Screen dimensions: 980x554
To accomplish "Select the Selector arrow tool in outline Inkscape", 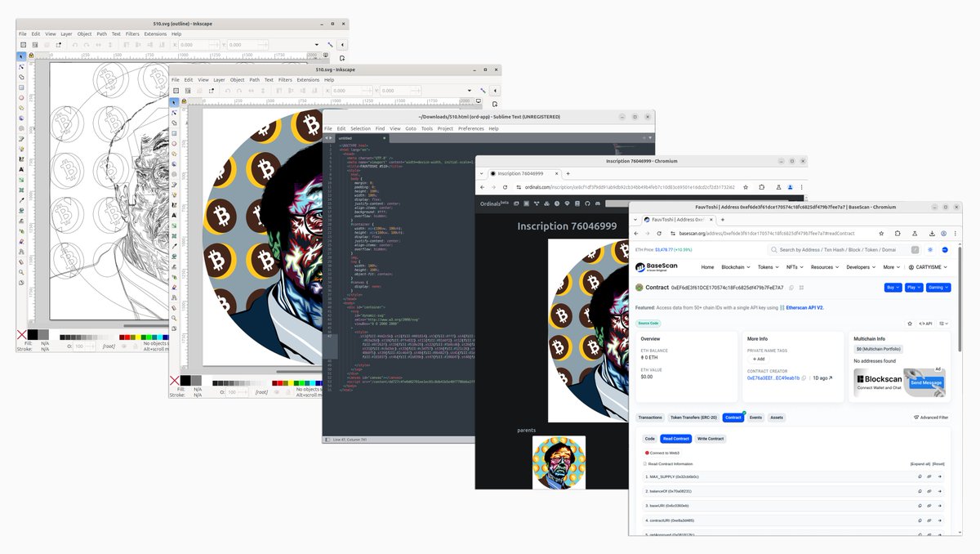I will point(21,56).
